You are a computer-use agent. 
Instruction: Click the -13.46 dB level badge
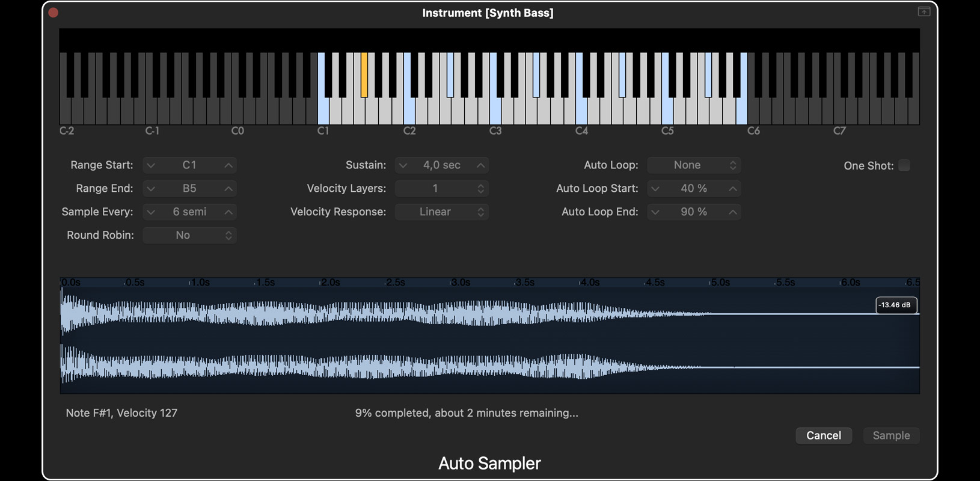[896, 305]
